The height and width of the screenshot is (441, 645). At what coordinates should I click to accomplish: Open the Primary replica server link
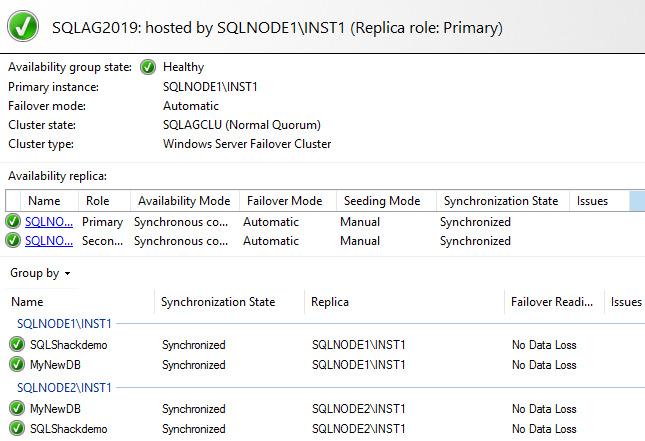49,222
